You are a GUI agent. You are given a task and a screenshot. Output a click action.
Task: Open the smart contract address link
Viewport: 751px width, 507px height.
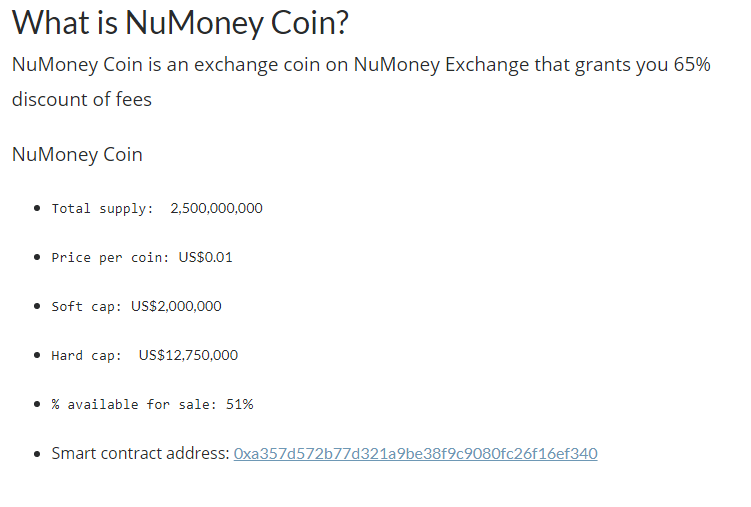415,453
